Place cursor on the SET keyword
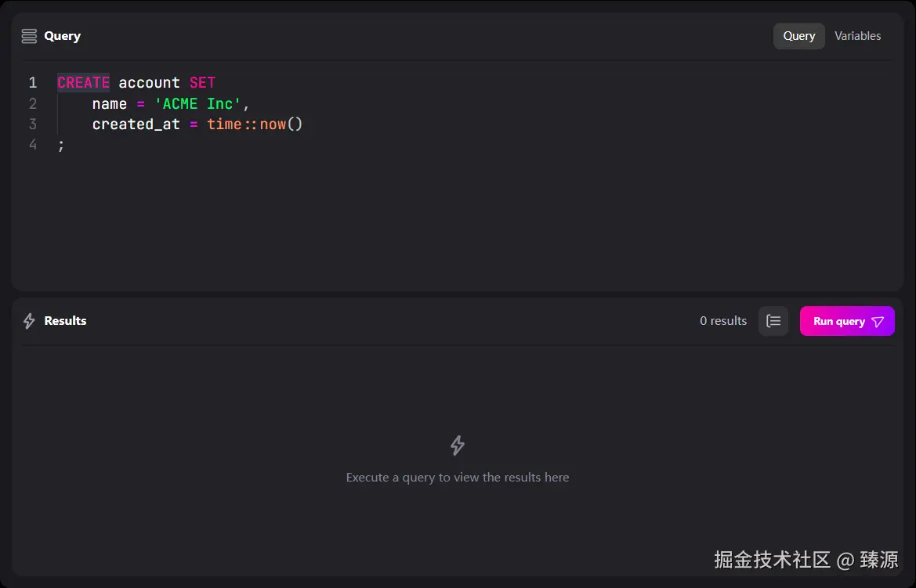This screenshot has height=588, width=916. 202,83
